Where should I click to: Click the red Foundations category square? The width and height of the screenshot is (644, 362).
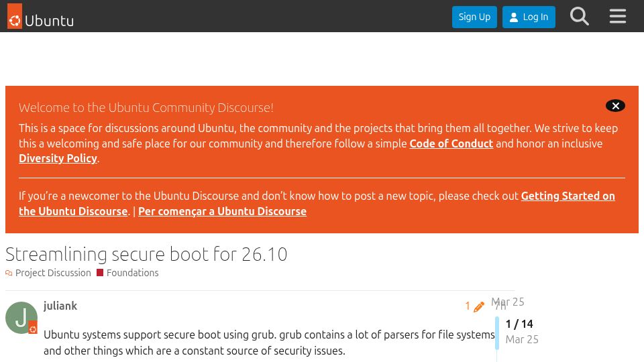pos(100,273)
